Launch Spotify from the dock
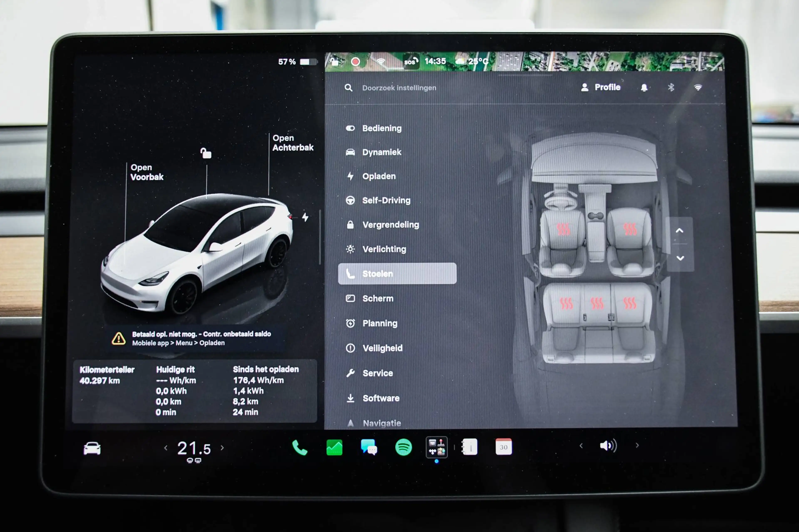Screen dimensions: 799x532 403,447
